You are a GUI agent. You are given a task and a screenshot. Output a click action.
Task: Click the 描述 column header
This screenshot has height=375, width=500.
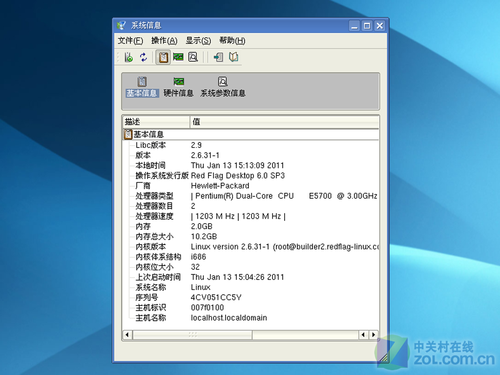coord(156,122)
